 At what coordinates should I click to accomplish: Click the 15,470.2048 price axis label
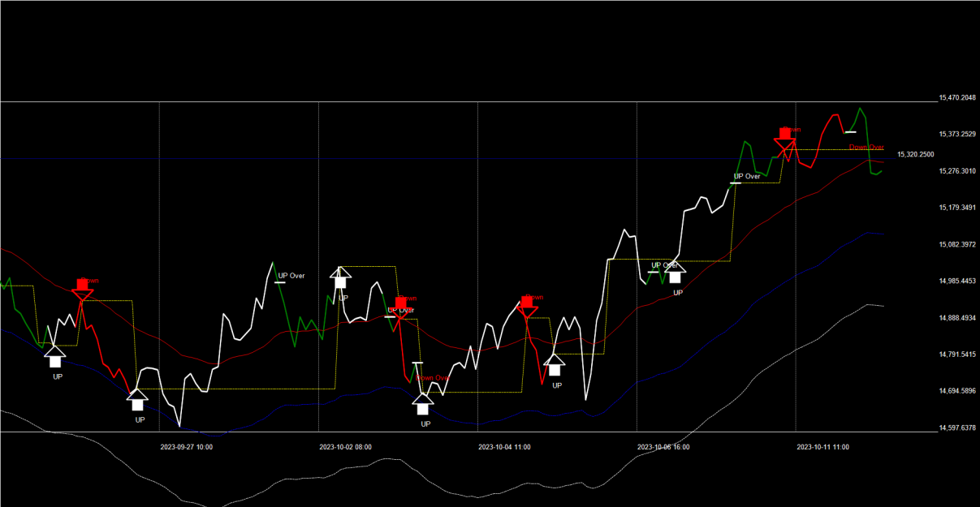click(957, 98)
